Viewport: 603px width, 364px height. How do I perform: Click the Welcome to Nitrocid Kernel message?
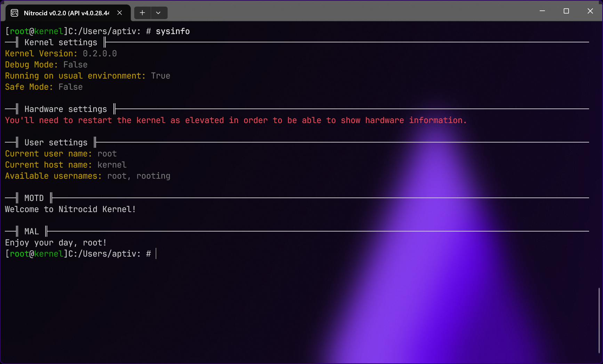70,209
